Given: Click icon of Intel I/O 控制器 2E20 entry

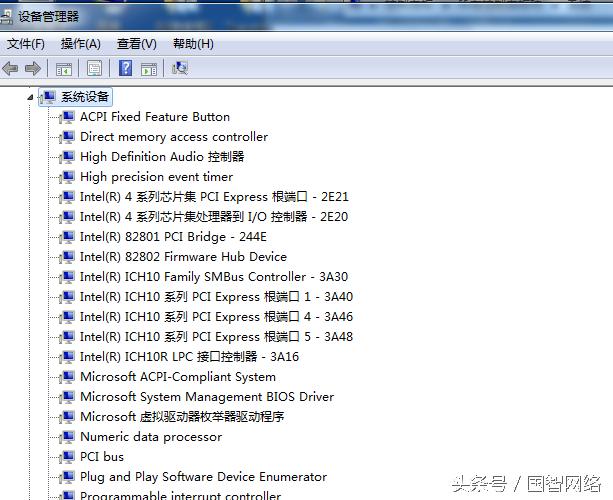Looking at the screenshot, I should [67, 217].
